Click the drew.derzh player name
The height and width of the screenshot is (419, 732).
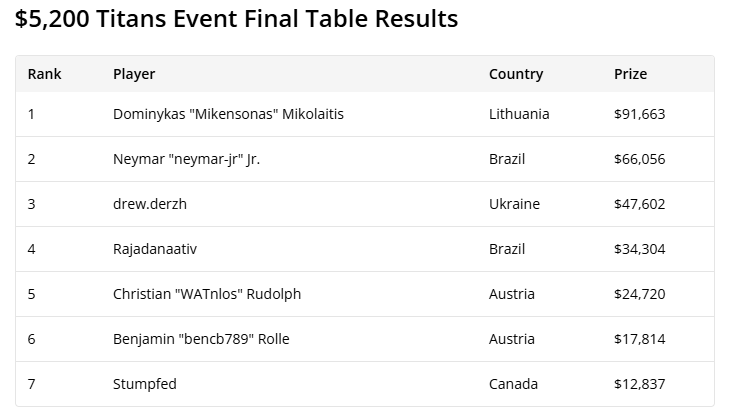point(150,204)
